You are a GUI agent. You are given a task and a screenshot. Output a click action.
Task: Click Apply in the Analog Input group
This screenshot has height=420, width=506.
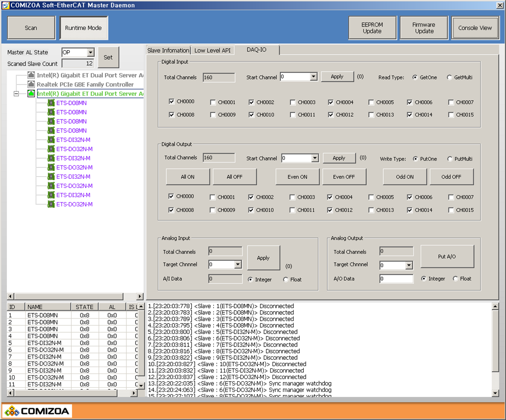point(264,258)
